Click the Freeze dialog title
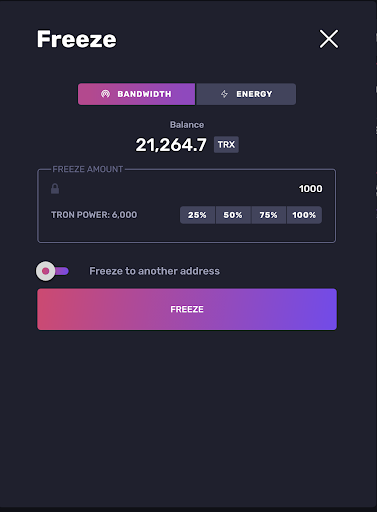Viewport: 377px width, 512px height. [77, 39]
